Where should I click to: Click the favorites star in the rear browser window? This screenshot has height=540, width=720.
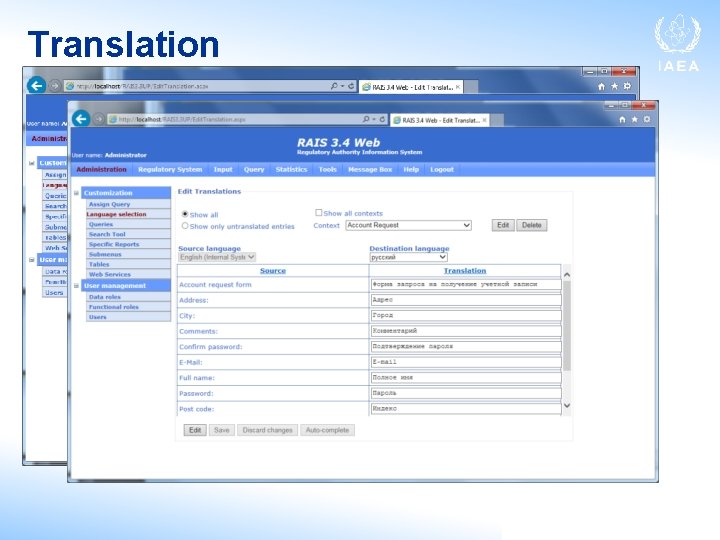point(614,86)
